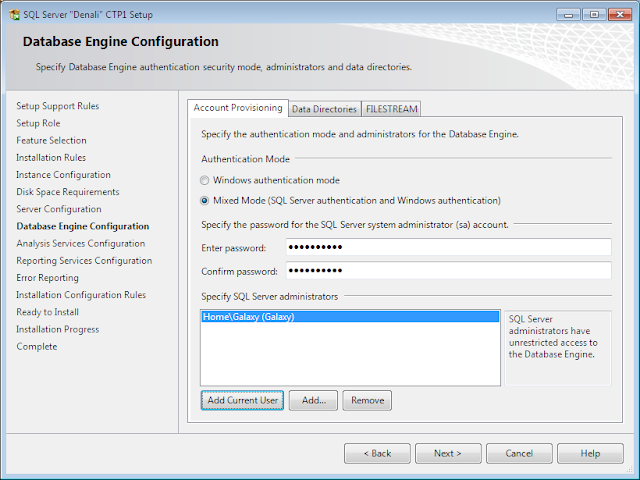This screenshot has width=640, height=480.
Task: Click Instance Configuration step
Action: click(x=63, y=175)
